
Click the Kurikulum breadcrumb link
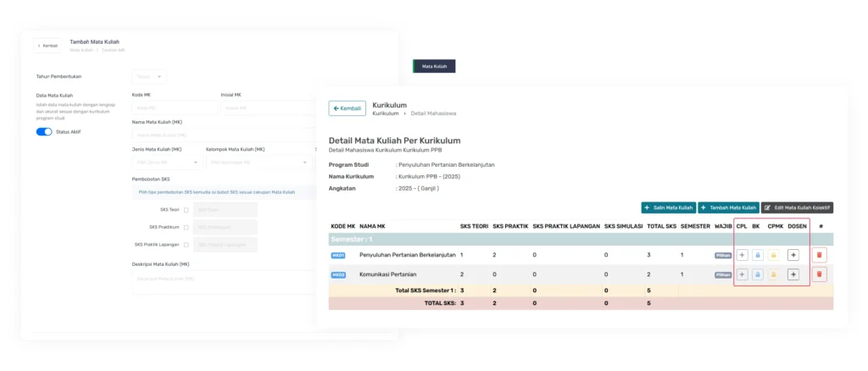386,114
